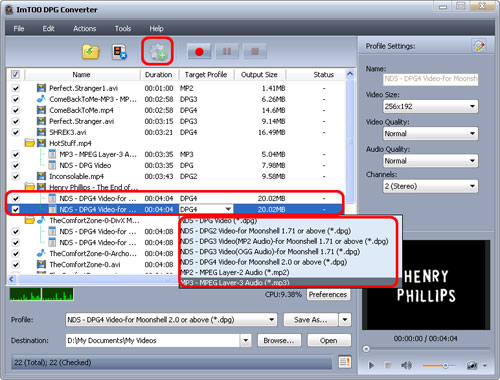Click folder icon of HotStuff.mp4

[30, 143]
